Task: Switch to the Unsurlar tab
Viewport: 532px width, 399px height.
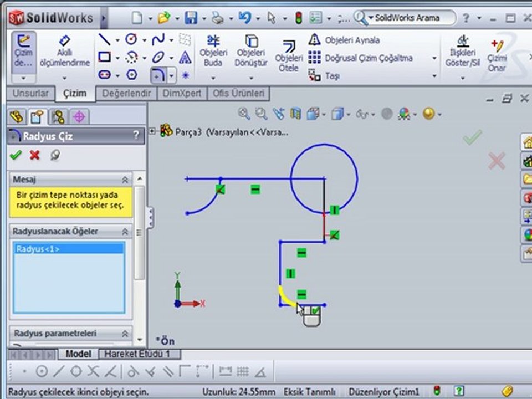Action: [x=30, y=93]
